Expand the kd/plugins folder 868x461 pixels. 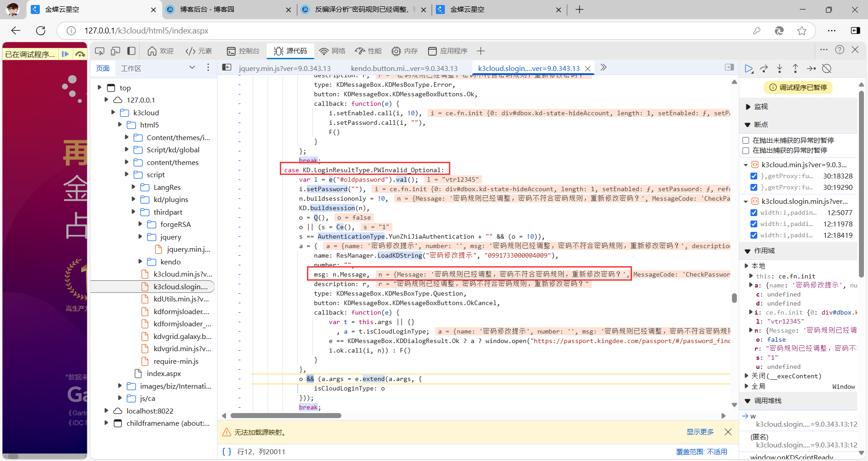tap(133, 199)
